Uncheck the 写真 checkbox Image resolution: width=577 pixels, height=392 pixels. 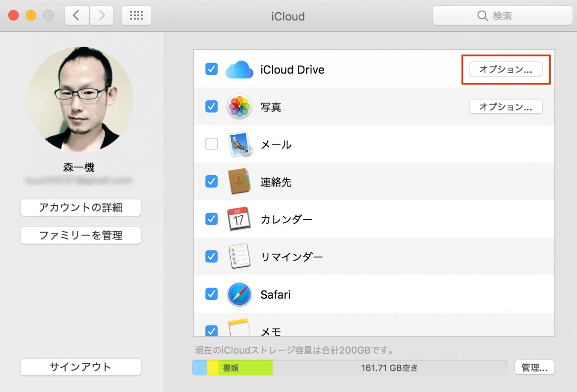(x=211, y=107)
